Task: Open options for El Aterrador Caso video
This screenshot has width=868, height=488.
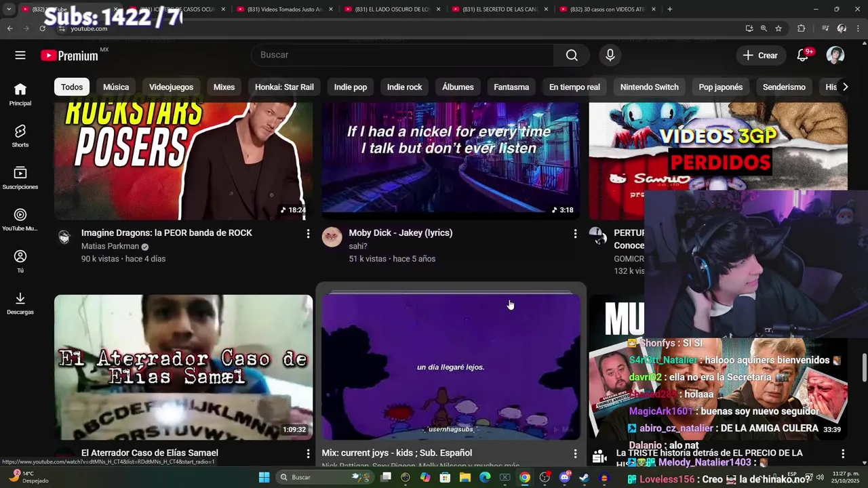Action: 308,453
